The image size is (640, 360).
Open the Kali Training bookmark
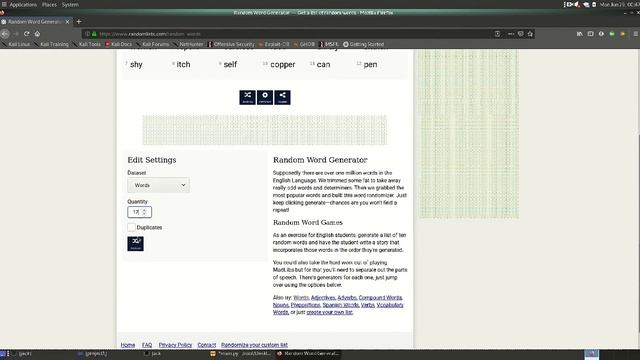(51, 44)
